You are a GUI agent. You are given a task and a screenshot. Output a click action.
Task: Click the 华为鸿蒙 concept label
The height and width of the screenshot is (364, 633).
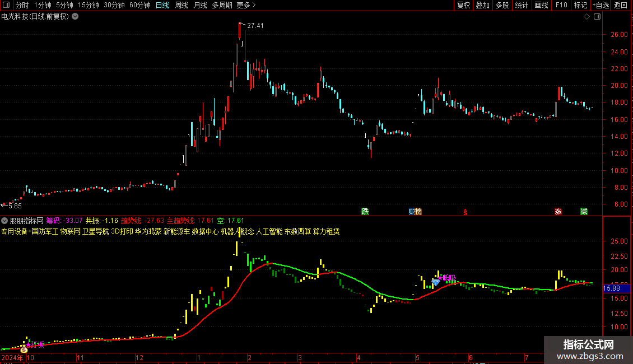[x=148, y=232]
